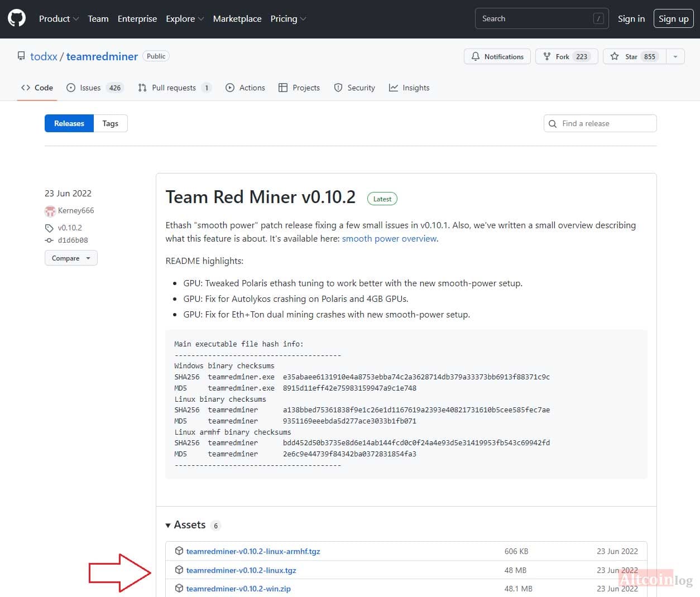Open the Insights tab

(409, 88)
